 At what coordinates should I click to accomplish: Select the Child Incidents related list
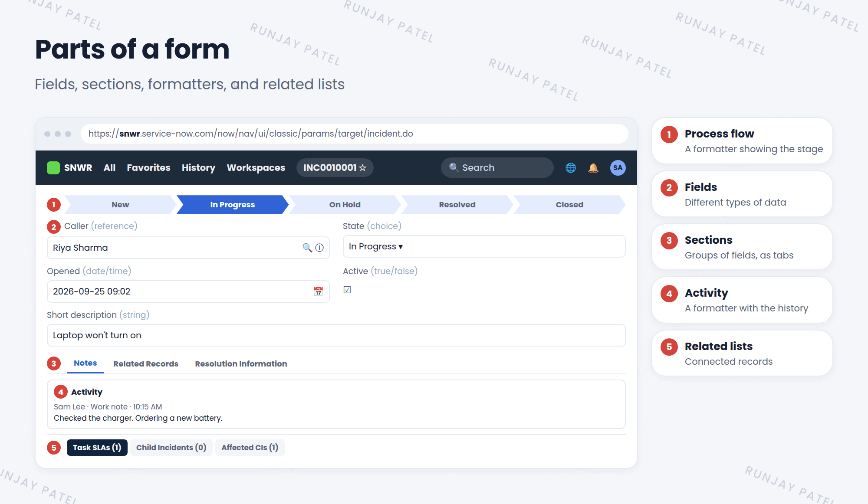click(x=171, y=448)
